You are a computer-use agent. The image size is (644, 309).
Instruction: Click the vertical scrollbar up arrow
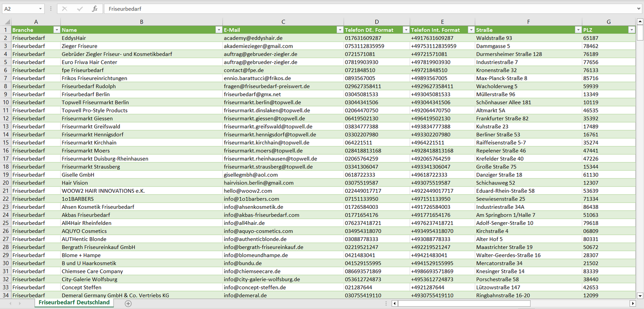coord(640,22)
